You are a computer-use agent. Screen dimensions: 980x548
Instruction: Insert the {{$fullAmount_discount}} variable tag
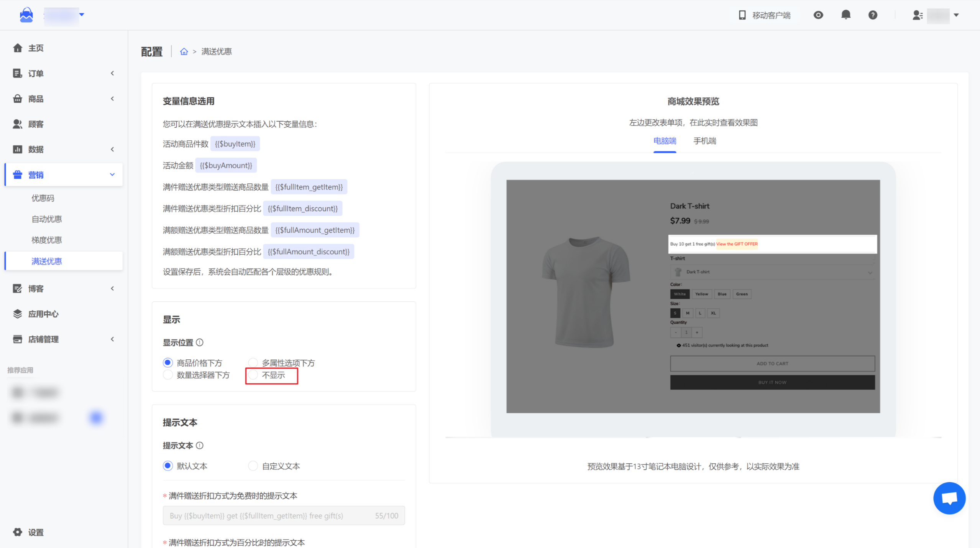pos(309,251)
